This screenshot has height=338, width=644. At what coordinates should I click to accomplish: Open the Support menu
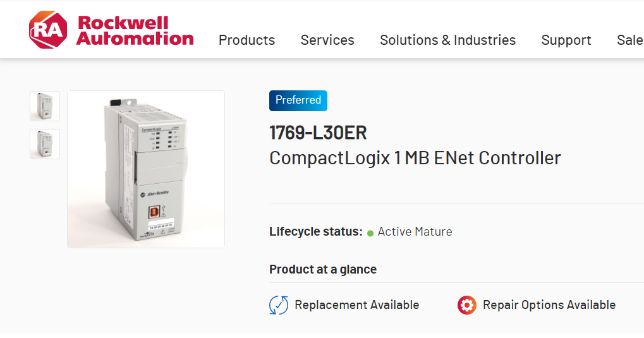tap(566, 40)
